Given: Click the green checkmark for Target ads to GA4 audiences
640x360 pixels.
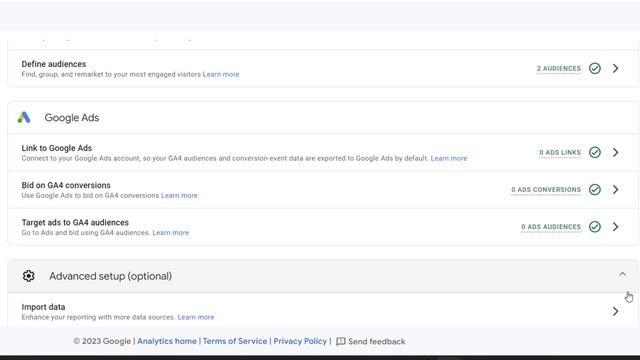Looking at the screenshot, I should (595, 227).
